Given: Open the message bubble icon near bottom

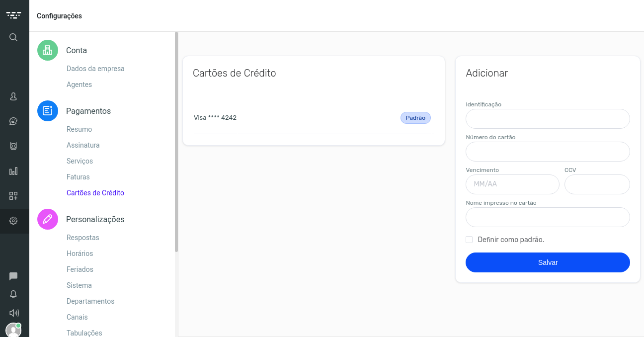Looking at the screenshot, I should click(x=13, y=276).
